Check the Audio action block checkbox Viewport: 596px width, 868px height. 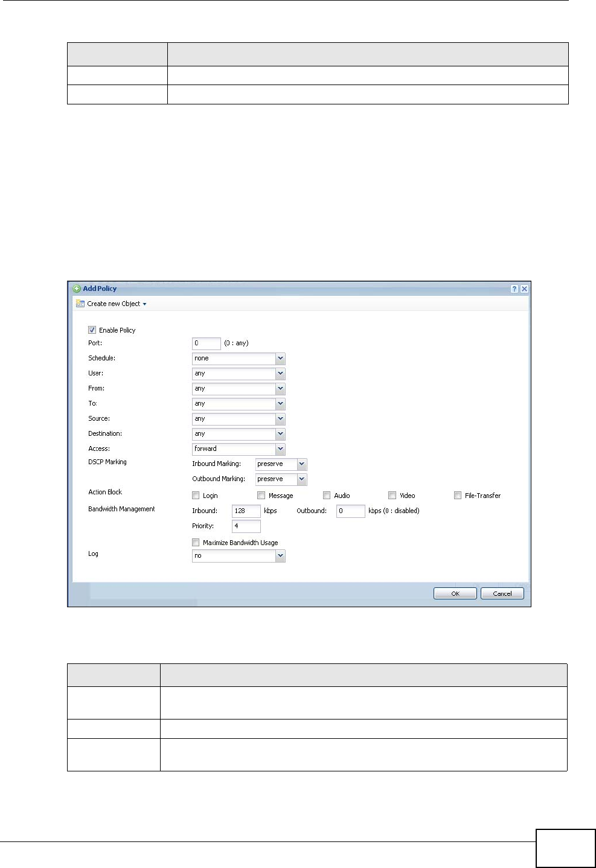(327, 496)
